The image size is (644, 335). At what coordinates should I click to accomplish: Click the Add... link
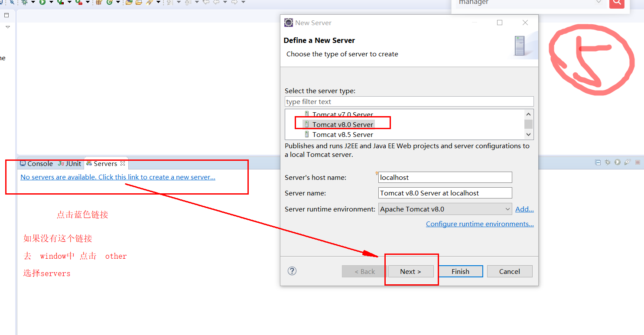point(524,209)
